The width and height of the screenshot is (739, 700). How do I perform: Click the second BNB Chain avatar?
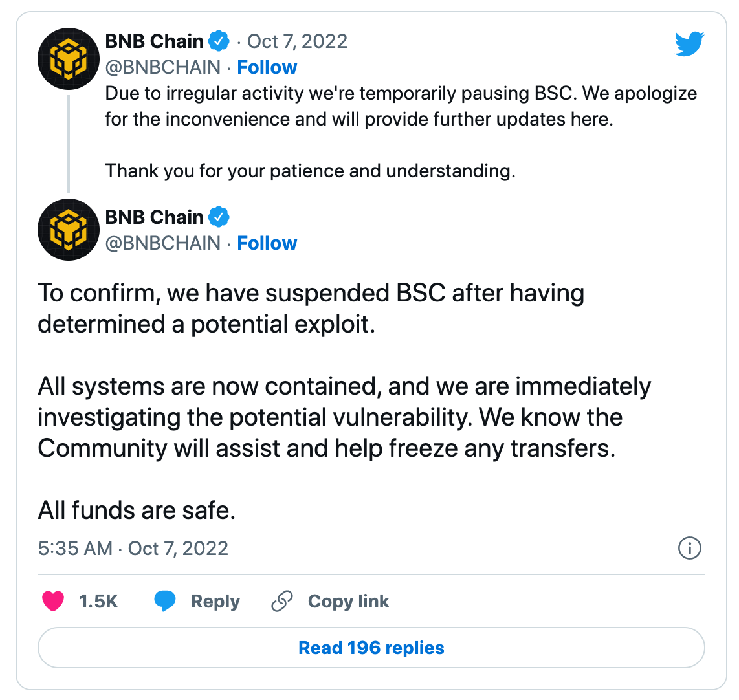point(69,230)
